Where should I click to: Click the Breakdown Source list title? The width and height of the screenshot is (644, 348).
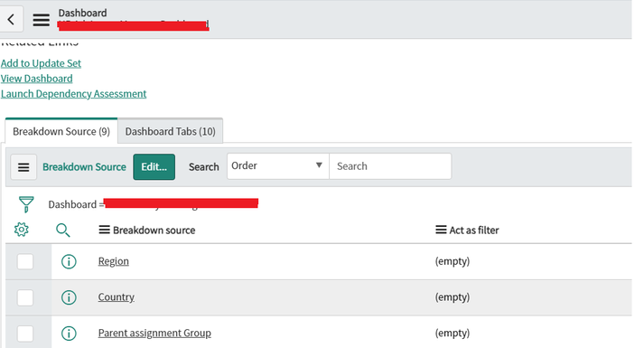pos(84,167)
